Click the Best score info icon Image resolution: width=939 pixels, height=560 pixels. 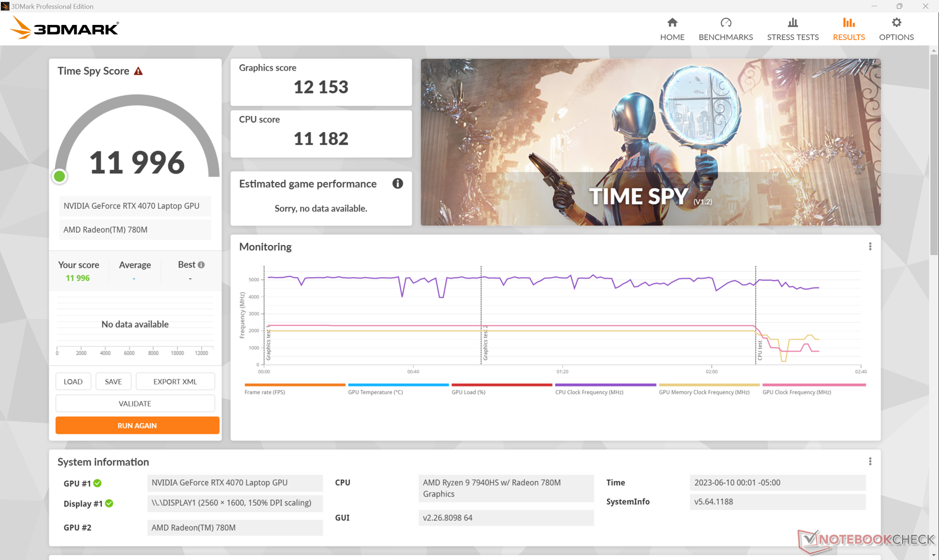coord(201,265)
